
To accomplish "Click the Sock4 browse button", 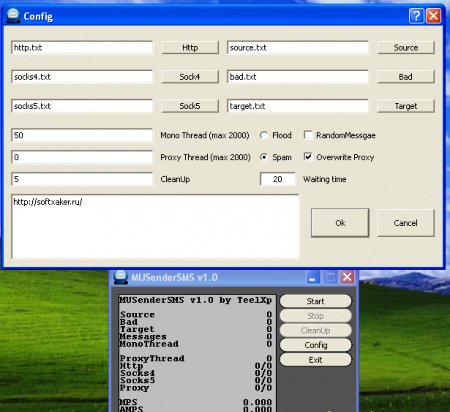I will click(190, 77).
